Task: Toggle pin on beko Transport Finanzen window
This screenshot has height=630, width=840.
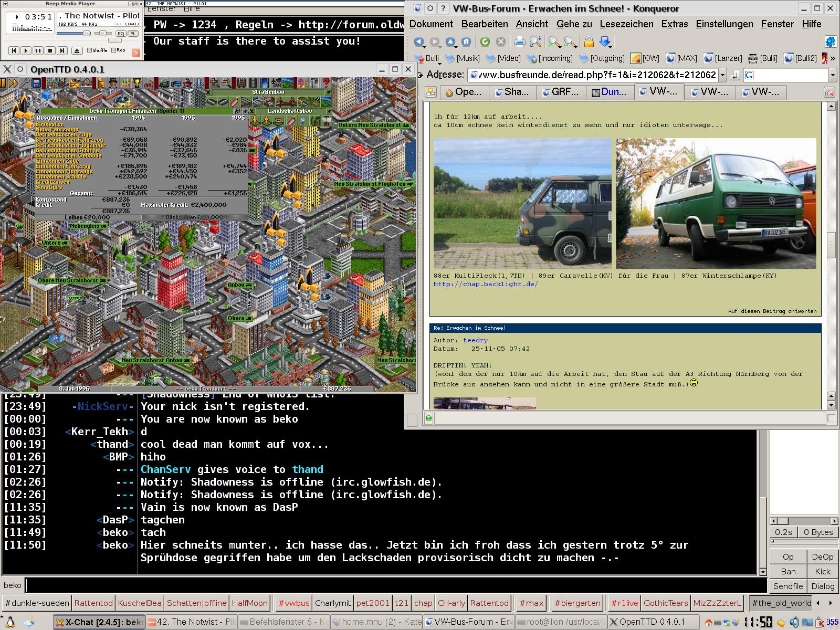Action: (245, 111)
